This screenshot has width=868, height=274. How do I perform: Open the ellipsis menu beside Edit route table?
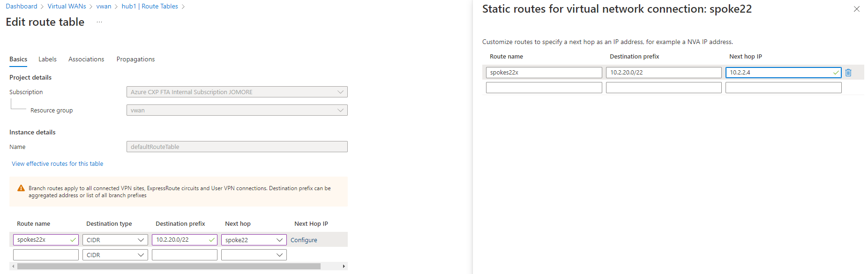(x=99, y=22)
